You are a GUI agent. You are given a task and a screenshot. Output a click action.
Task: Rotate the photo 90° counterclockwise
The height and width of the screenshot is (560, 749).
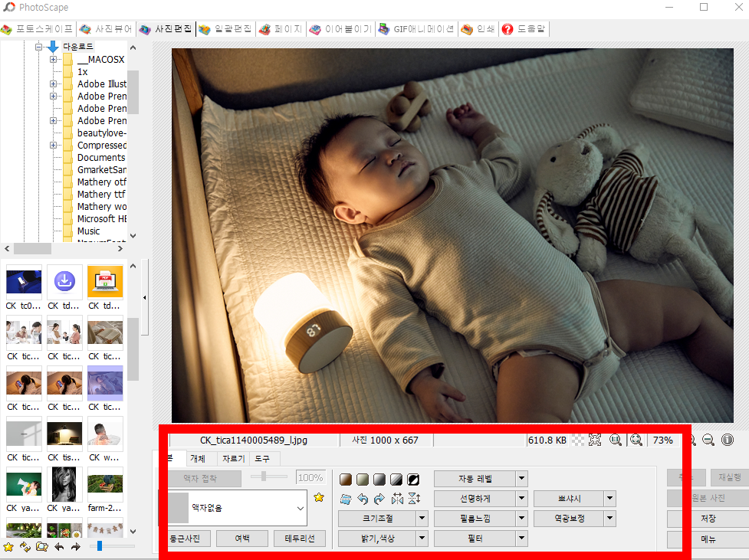click(x=363, y=499)
